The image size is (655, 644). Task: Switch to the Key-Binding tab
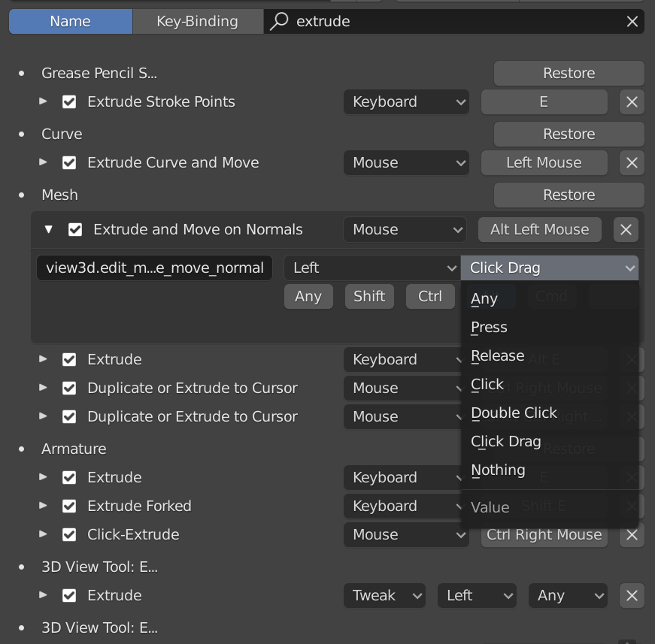click(x=198, y=21)
